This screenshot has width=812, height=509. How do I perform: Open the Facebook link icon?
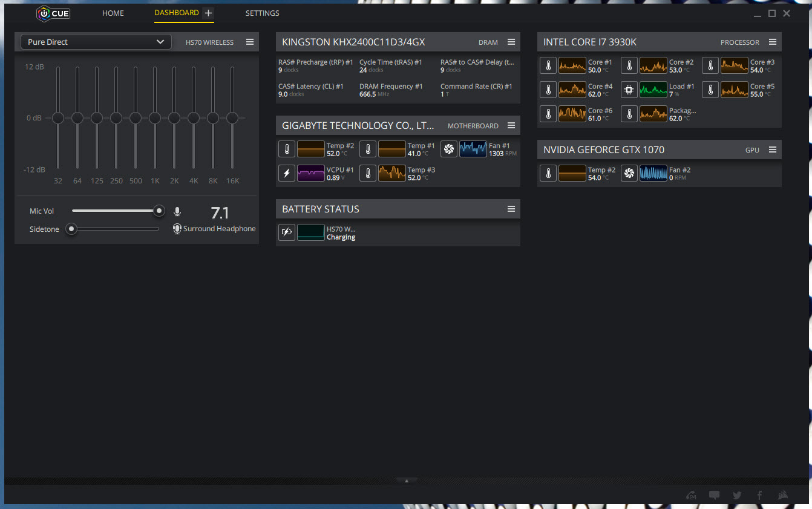click(x=759, y=495)
